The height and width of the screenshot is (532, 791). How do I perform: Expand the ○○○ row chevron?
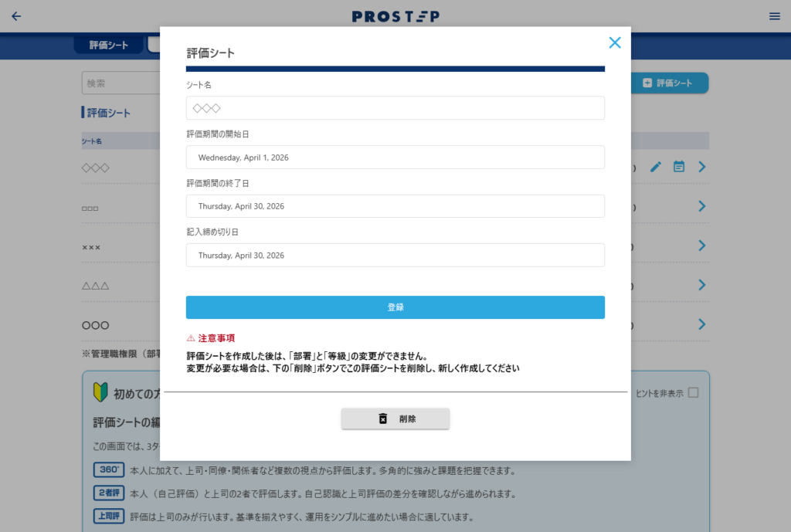701,324
